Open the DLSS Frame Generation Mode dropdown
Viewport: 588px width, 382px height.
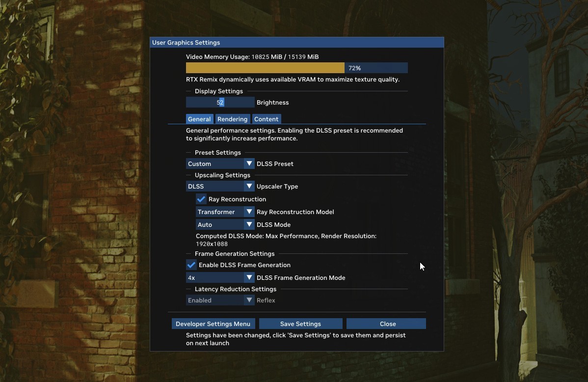pos(220,278)
